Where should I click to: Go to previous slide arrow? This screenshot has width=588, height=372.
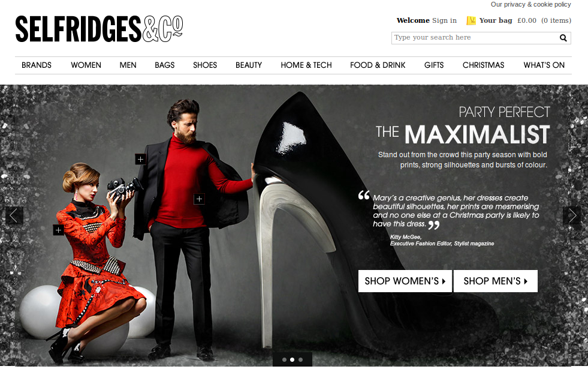click(x=14, y=215)
